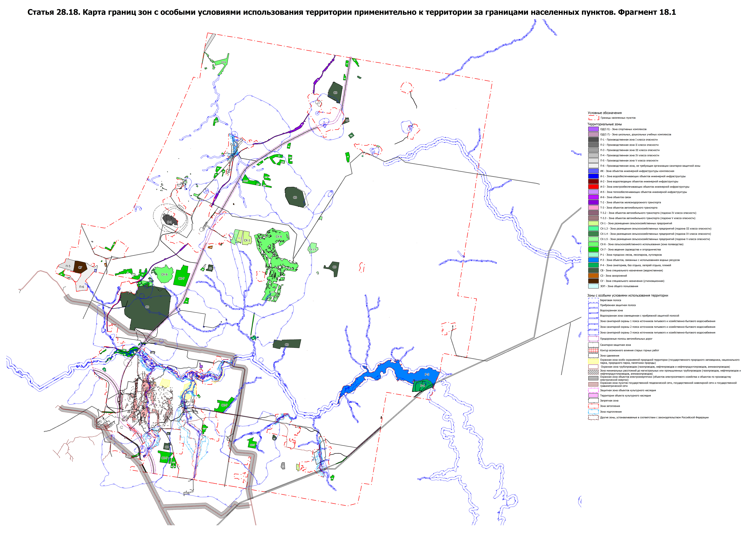Click the Условные обозначения legend heading
The image size is (756, 534).
point(605,113)
